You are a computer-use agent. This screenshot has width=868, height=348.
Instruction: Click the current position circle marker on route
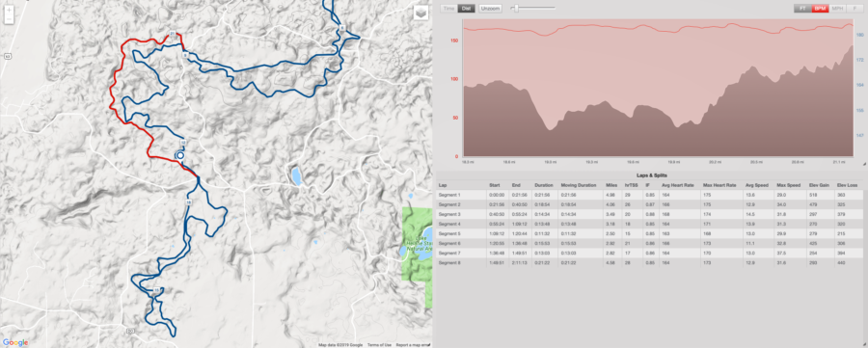click(180, 156)
